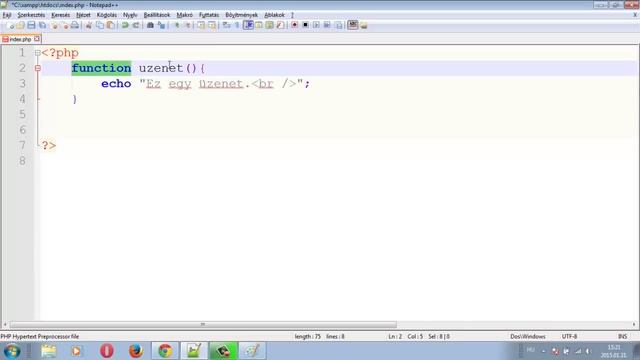Open the Fájl menu

[x=7, y=15]
